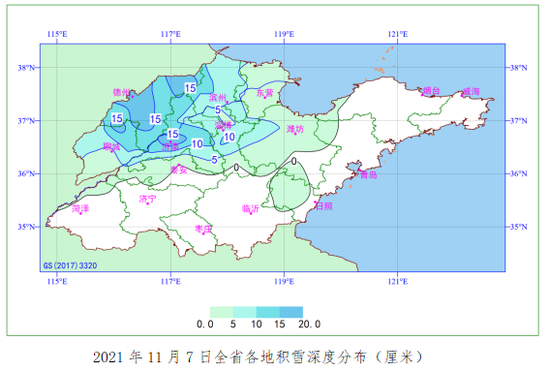
Task: Click the turquoise 10–15 legend swatch
Action: click(268, 312)
